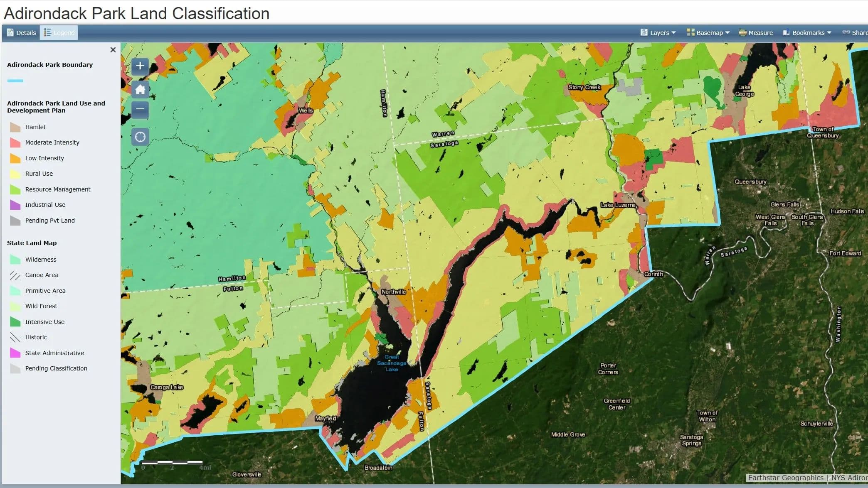The width and height of the screenshot is (868, 488).
Task: Click the Great Sacandaga Lake label
Action: [x=391, y=363]
